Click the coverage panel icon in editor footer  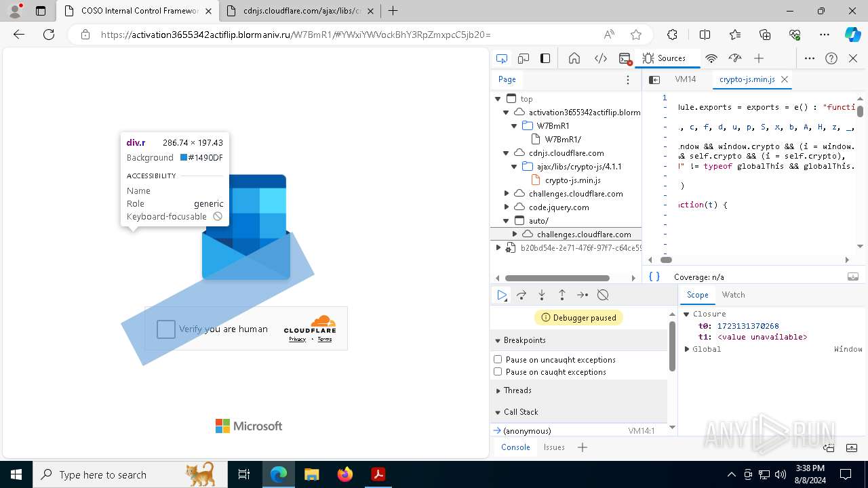(853, 277)
